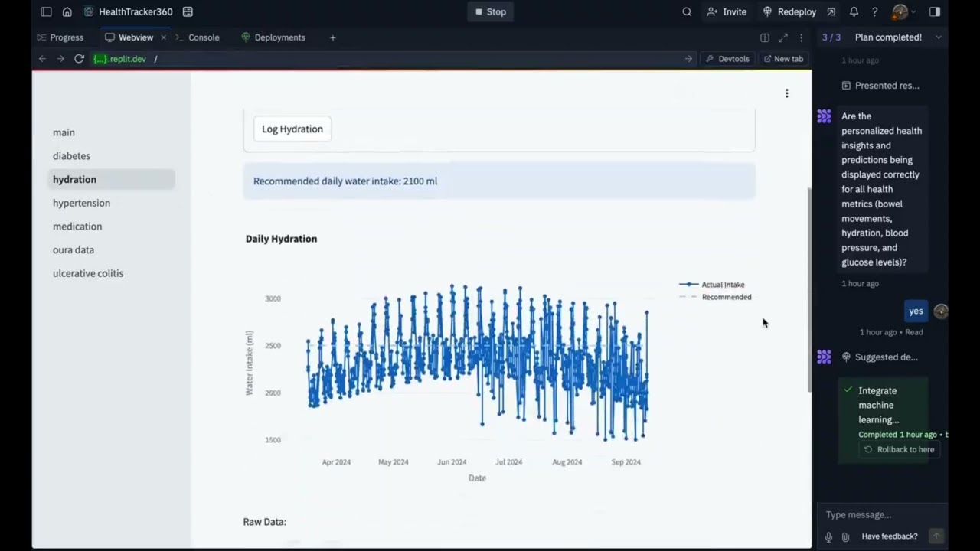Open the icon right of Redeploy
Viewport: 980px width, 551px height.
832,11
